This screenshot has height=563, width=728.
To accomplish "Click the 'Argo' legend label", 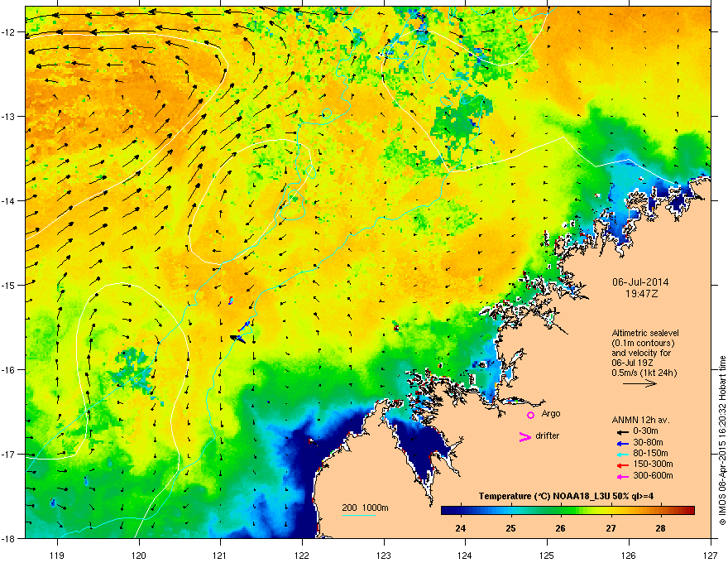I will 551,413.
